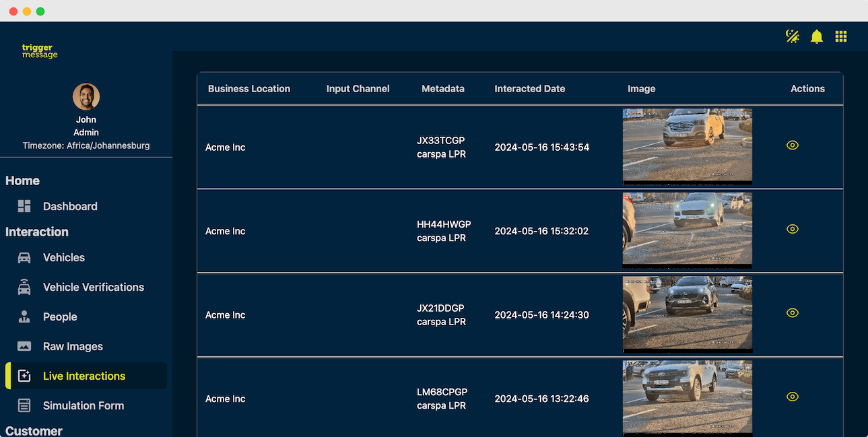
Task: Go to Simulation Form page
Action: (x=84, y=406)
